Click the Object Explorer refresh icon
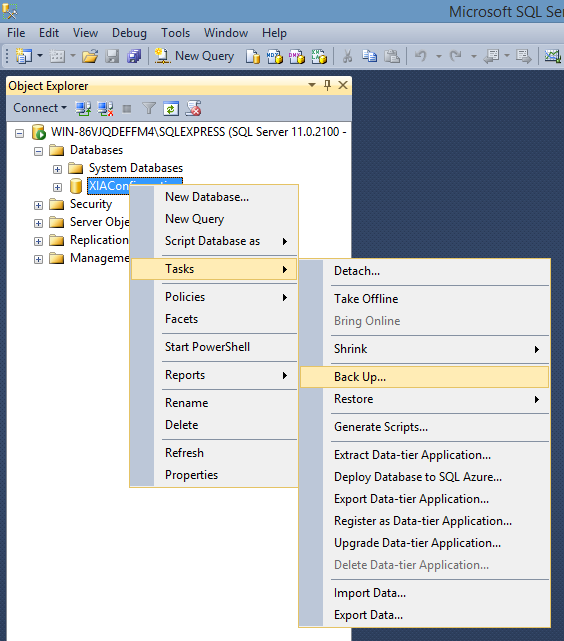 [171, 108]
